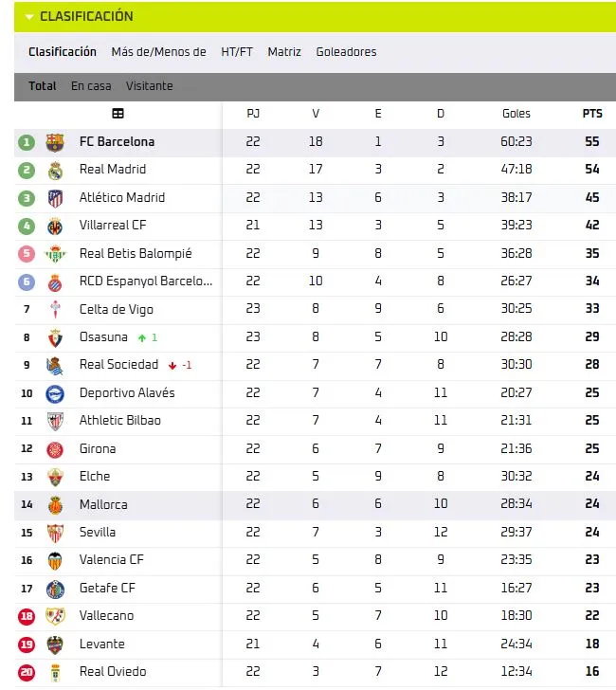Image resolution: width=616 pixels, height=690 pixels.
Task: Open the HT/FT tab
Action: click(x=237, y=52)
